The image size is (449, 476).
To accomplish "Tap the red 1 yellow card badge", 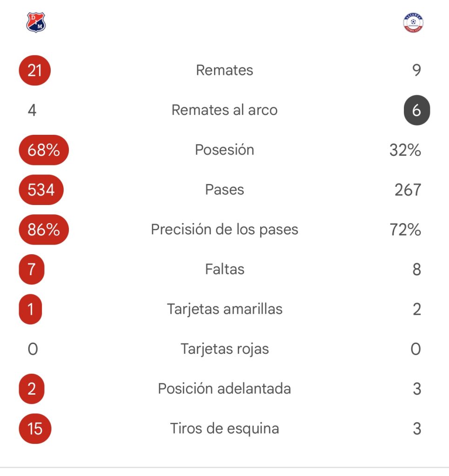I will pyautogui.click(x=30, y=309).
